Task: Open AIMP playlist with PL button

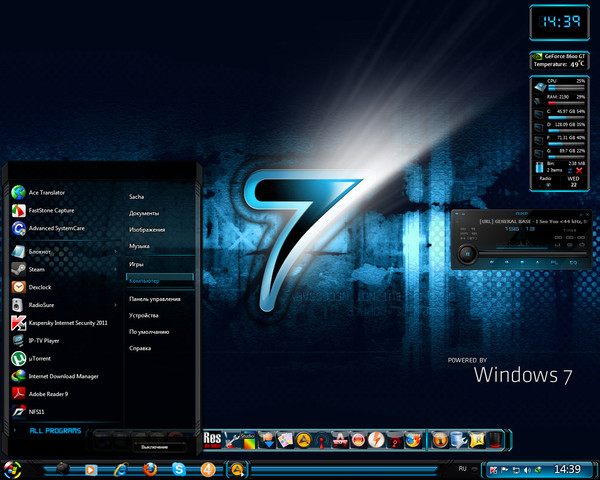Action: (x=554, y=263)
